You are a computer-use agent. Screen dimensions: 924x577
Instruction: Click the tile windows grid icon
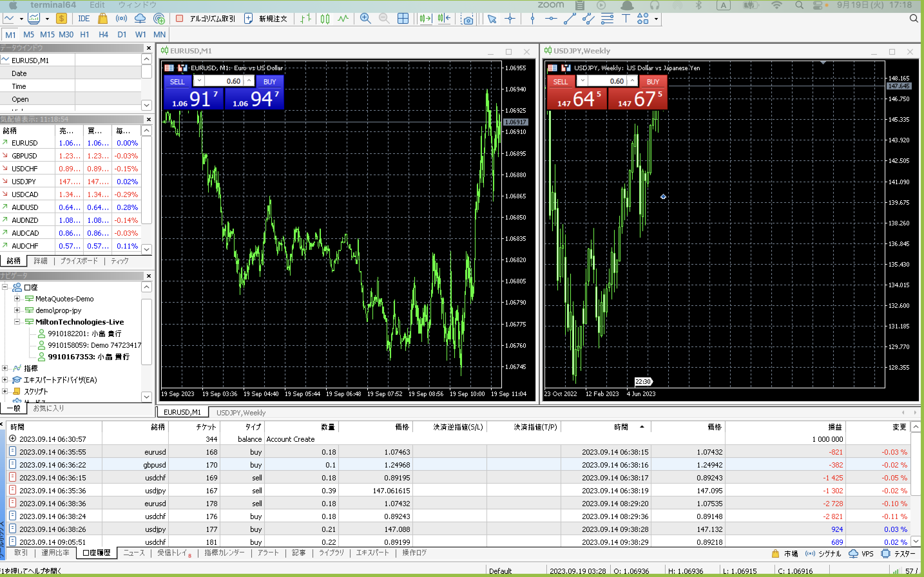tap(403, 18)
